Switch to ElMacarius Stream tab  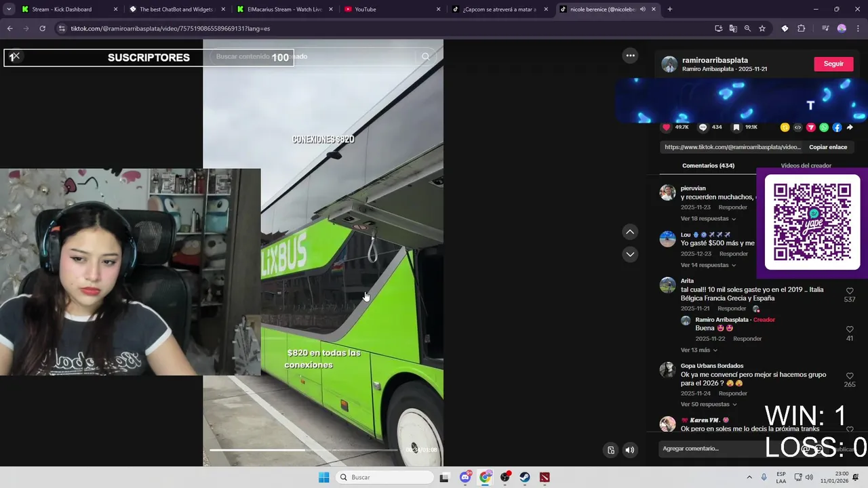(283, 9)
